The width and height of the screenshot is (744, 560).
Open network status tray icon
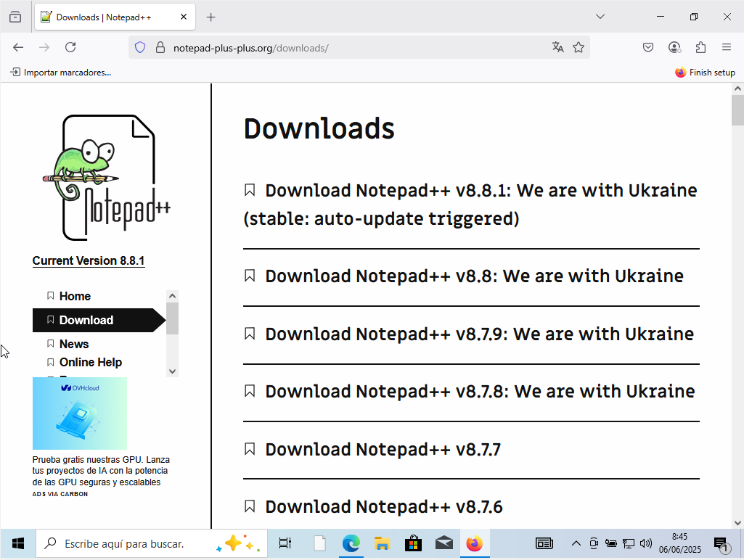pyautogui.click(x=628, y=543)
